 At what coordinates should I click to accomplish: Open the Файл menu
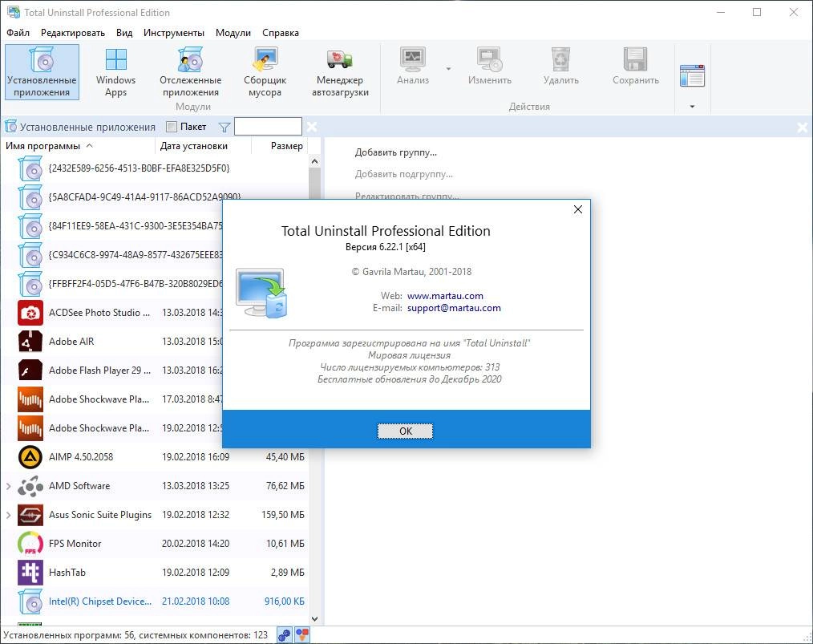pos(18,33)
